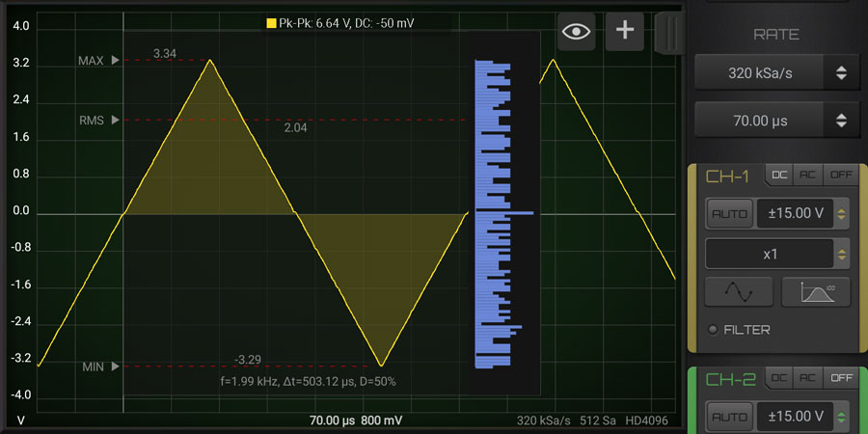Screen dimensions: 868x434
Task: Toggle measurement visibility with the eye icon
Action: click(x=577, y=31)
